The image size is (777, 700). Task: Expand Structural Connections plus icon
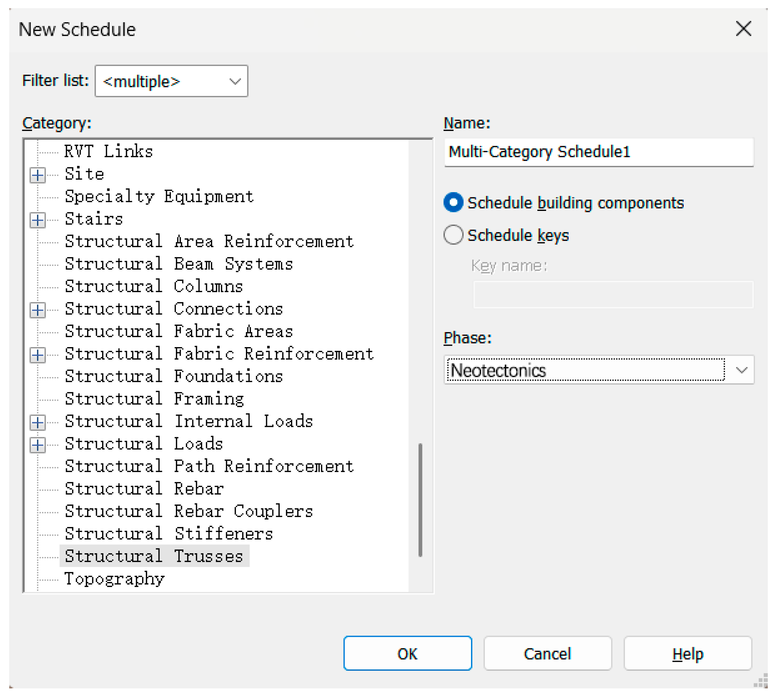click(x=37, y=310)
